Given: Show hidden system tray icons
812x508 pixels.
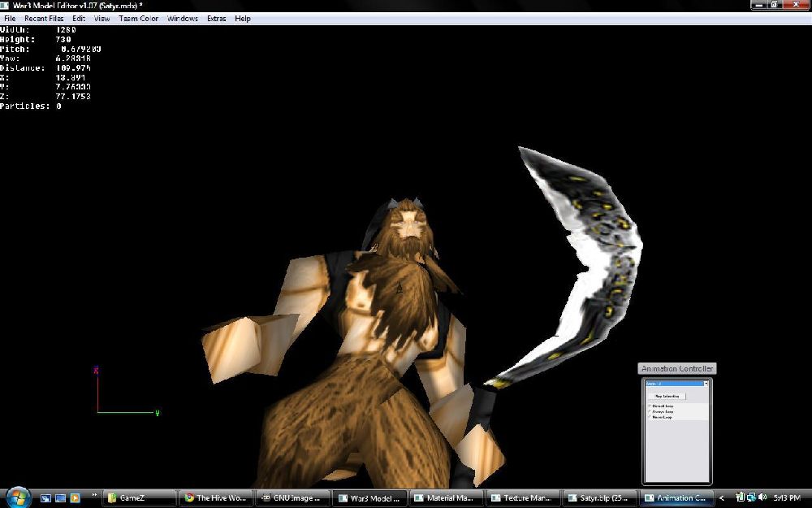Looking at the screenshot, I should pos(721,498).
